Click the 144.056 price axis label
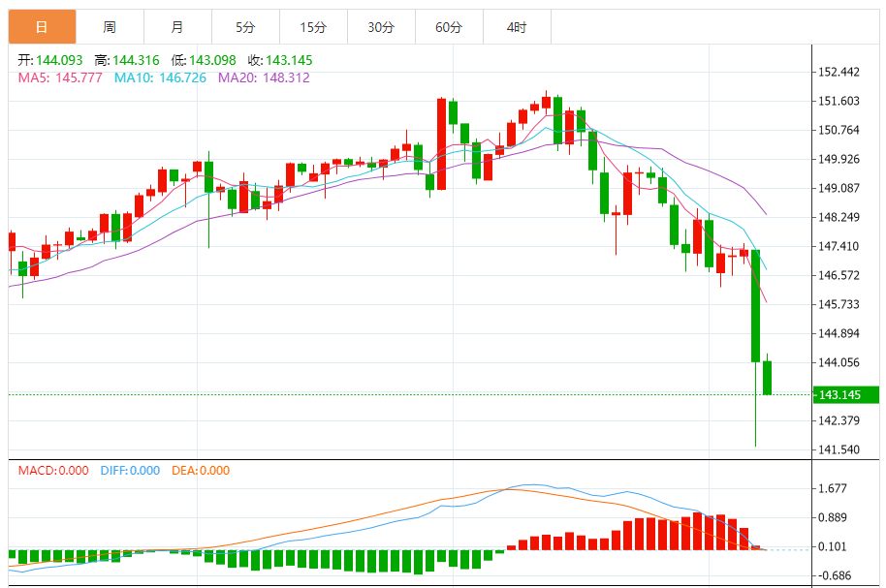Image resolution: width=886 pixels, height=588 pixels. click(x=839, y=362)
